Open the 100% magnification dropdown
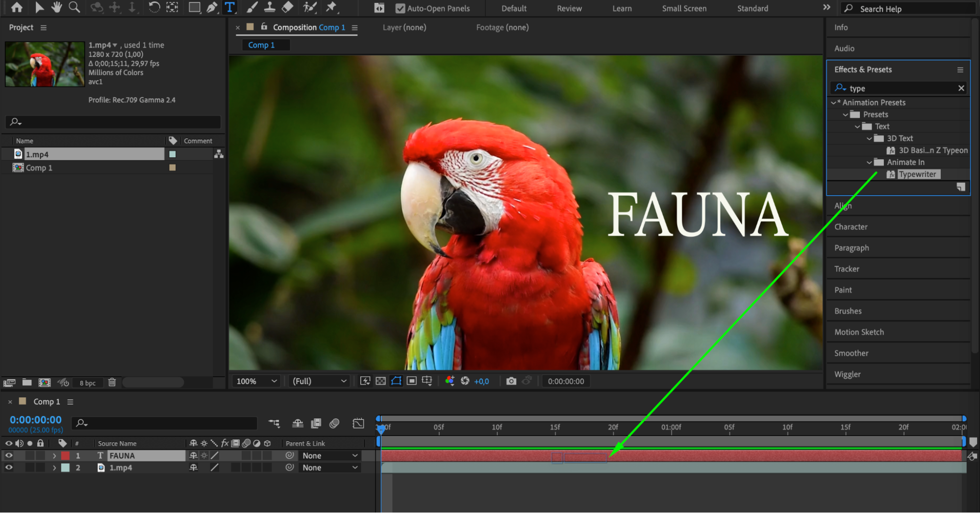 256,381
